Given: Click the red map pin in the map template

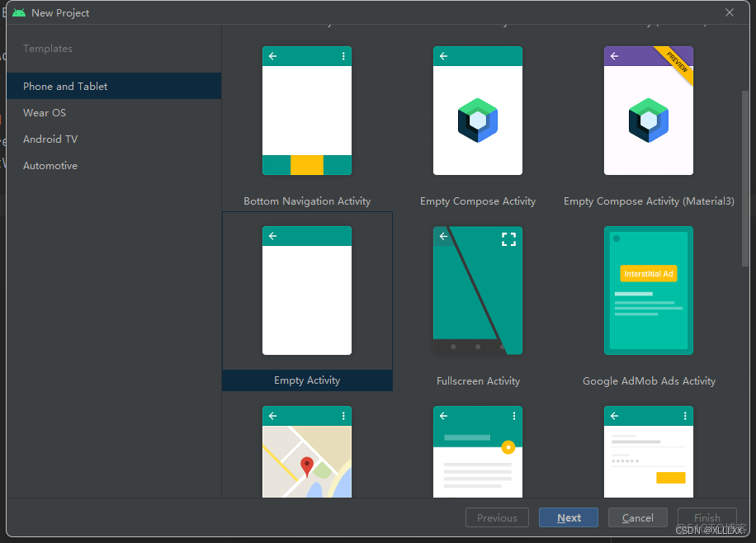Looking at the screenshot, I should tap(307, 467).
